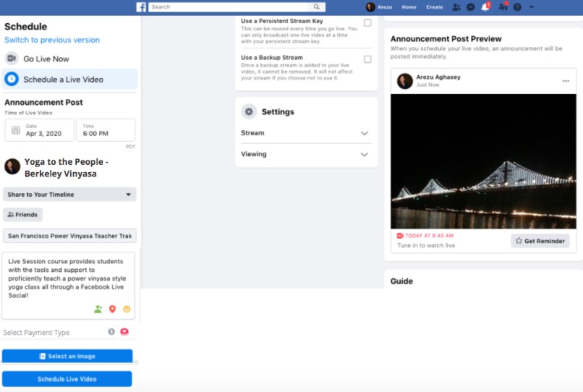Click the Tune in to watch live text
The width and height of the screenshot is (583, 392).
[426, 245]
